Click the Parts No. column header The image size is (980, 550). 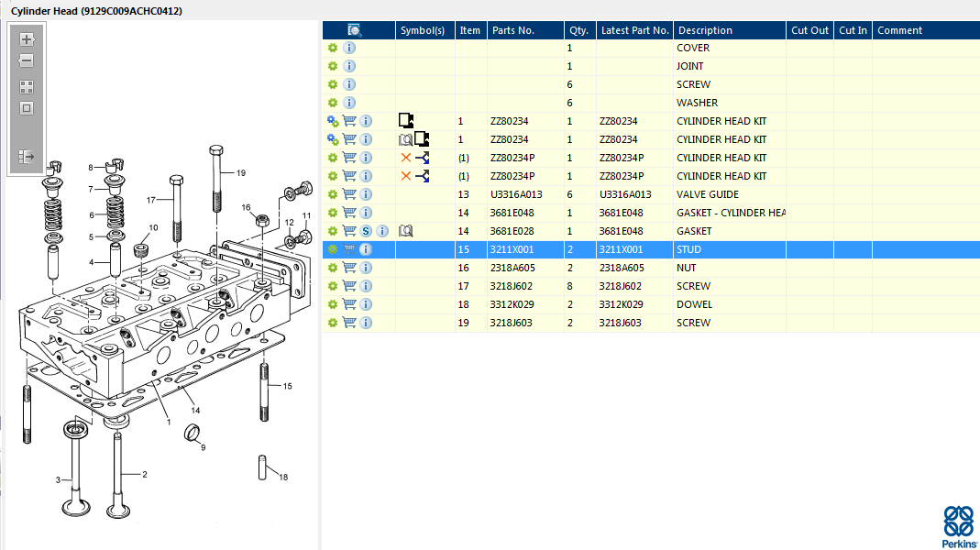(525, 30)
